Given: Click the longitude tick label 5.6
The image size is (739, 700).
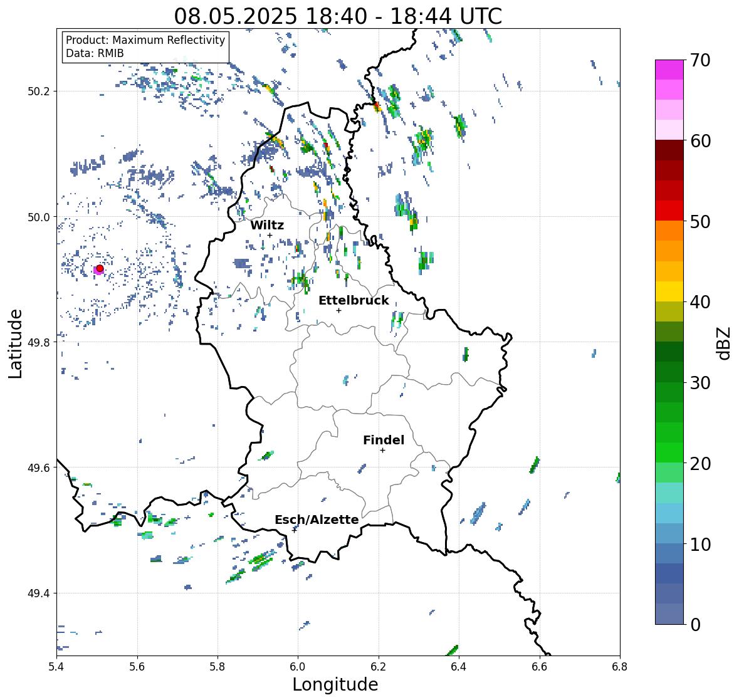Looking at the screenshot, I should click(137, 667).
